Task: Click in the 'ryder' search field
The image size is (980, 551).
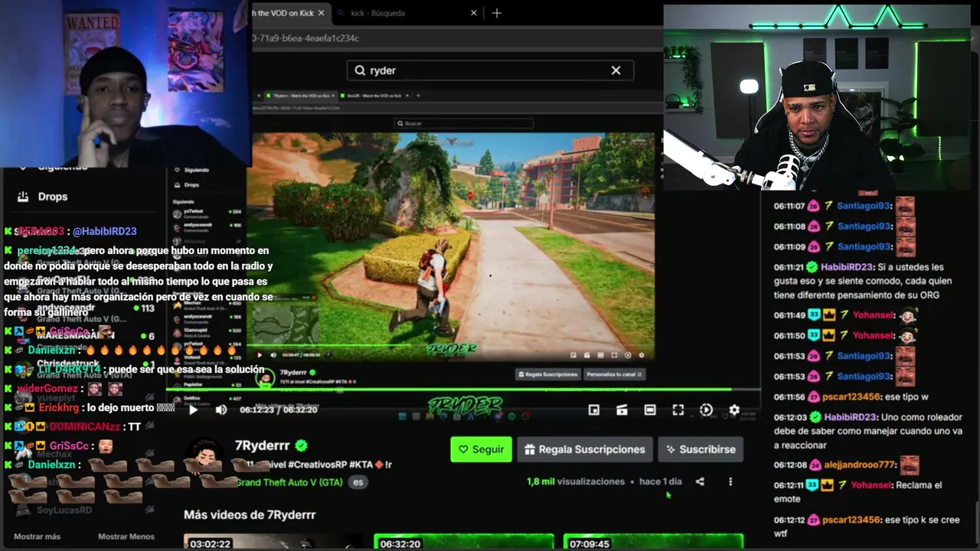Action: tap(490, 70)
